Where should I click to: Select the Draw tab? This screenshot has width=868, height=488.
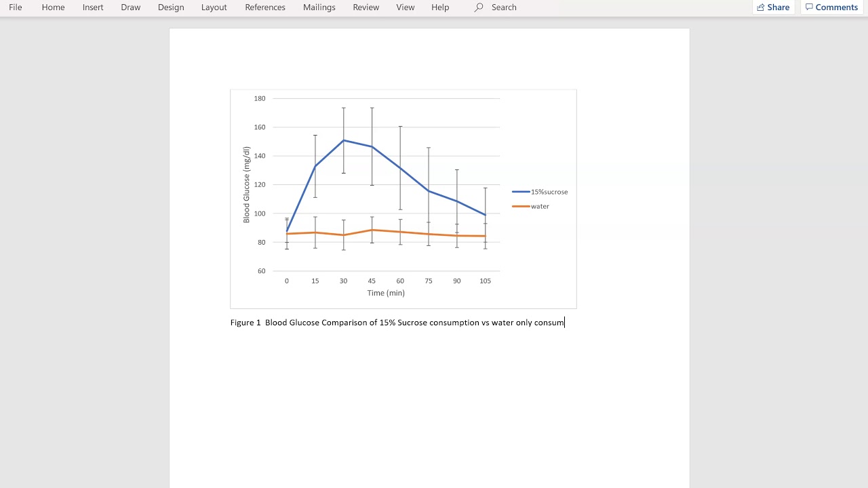(x=131, y=7)
